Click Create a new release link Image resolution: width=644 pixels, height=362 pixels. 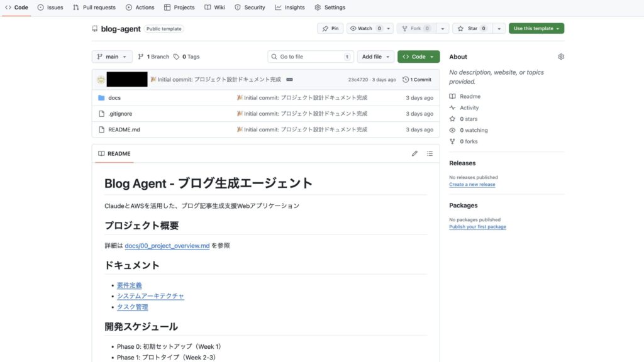pyautogui.click(x=472, y=185)
